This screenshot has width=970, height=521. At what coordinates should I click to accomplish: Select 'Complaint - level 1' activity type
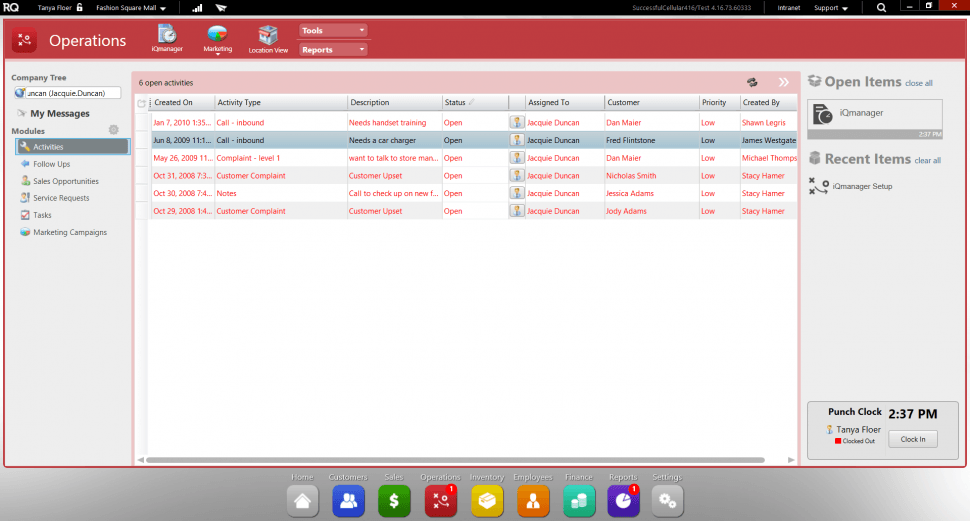(x=248, y=158)
